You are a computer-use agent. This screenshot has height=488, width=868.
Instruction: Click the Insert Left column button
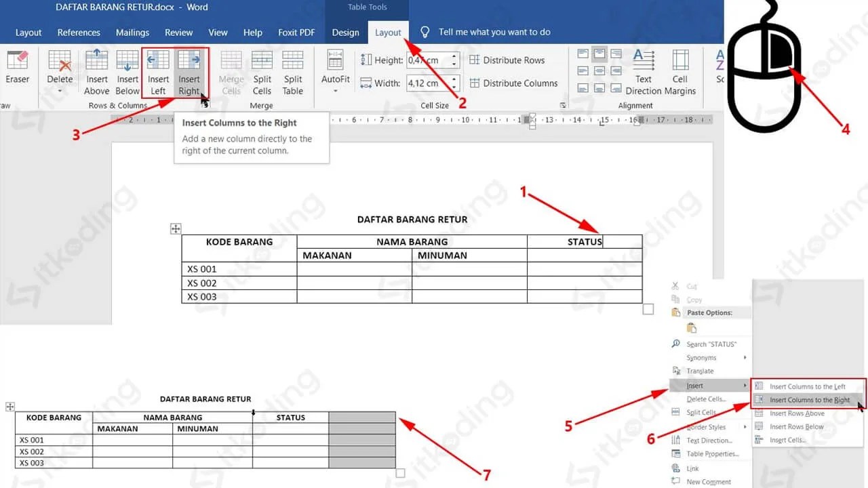pyautogui.click(x=158, y=73)
